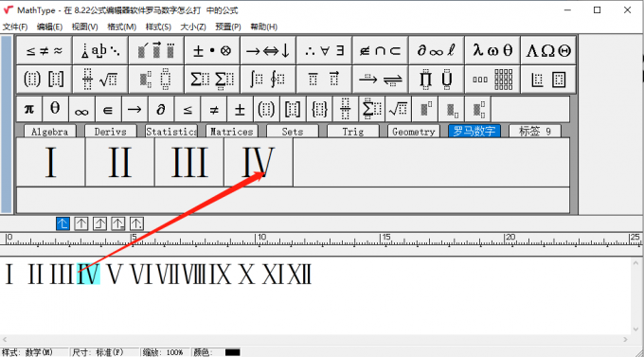
Task: Open 大小(Z) menu
Action: (193, 27)
